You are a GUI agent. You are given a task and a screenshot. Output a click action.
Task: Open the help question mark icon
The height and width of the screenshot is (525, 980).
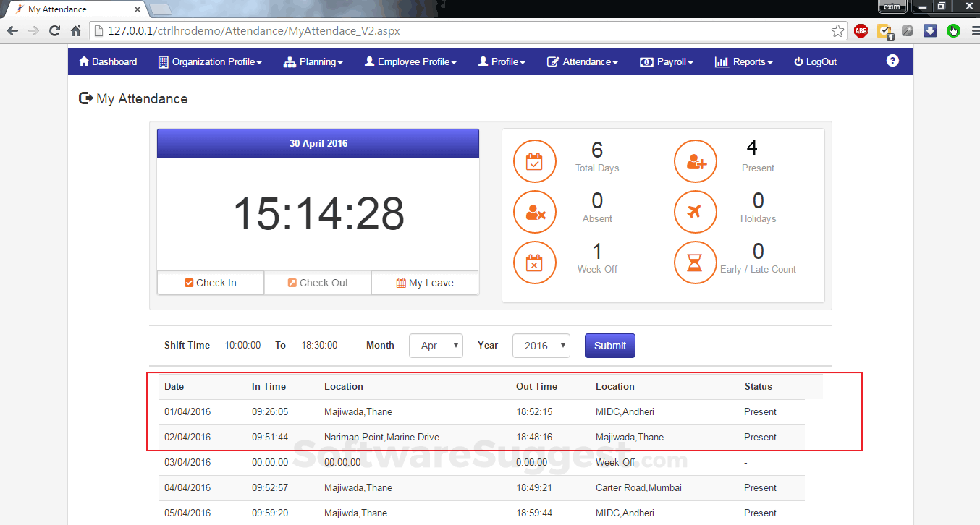[x=892, y=61]
